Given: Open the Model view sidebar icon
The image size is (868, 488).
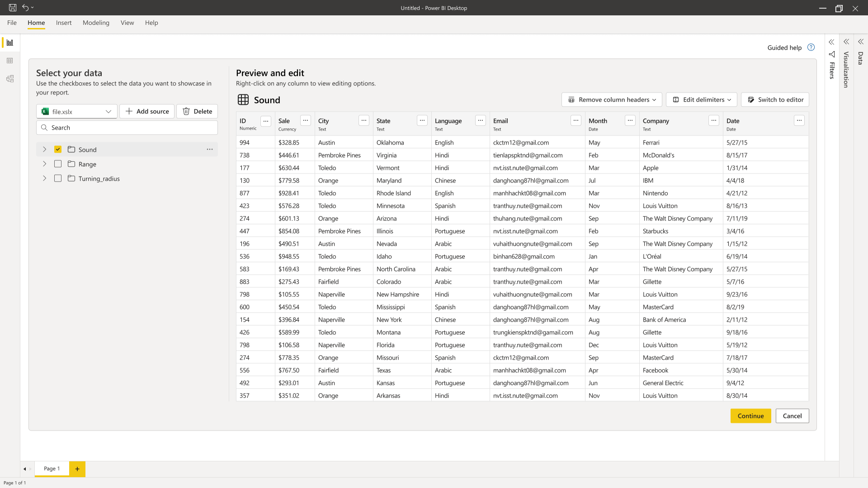Looking at the screenshot, I should (x=10, y=79).
